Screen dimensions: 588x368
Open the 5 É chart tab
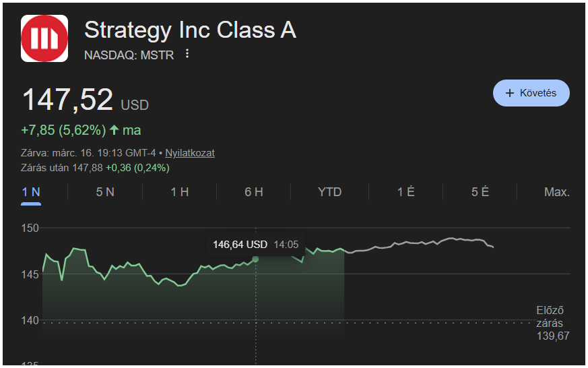coord(480,192)
